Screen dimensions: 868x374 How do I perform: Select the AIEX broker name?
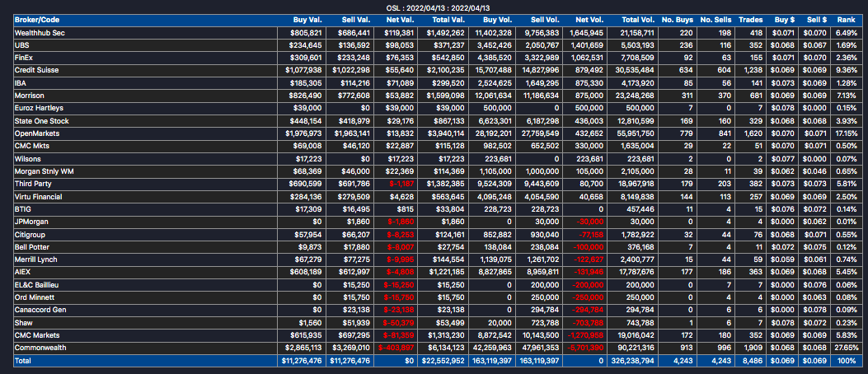tap(24, 272)
